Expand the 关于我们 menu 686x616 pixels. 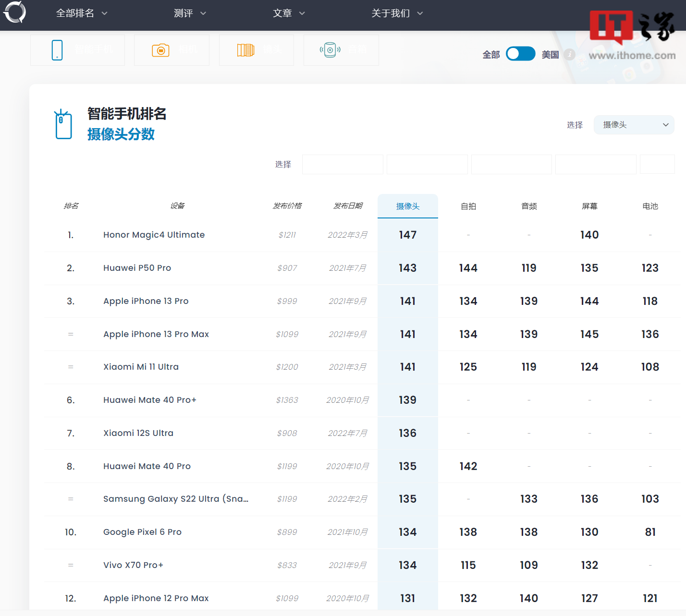pos(397,13)
